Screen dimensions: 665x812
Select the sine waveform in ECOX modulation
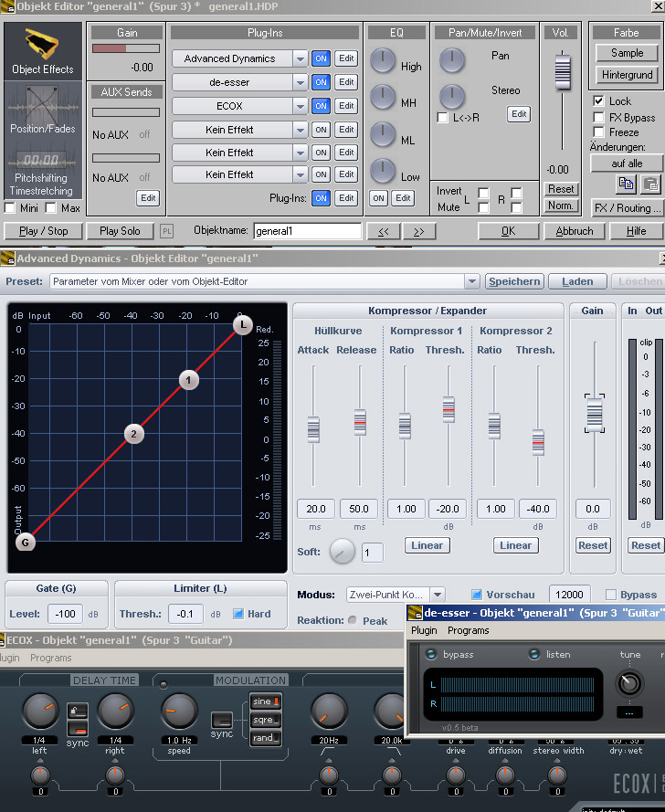click(x=264, y=701)
